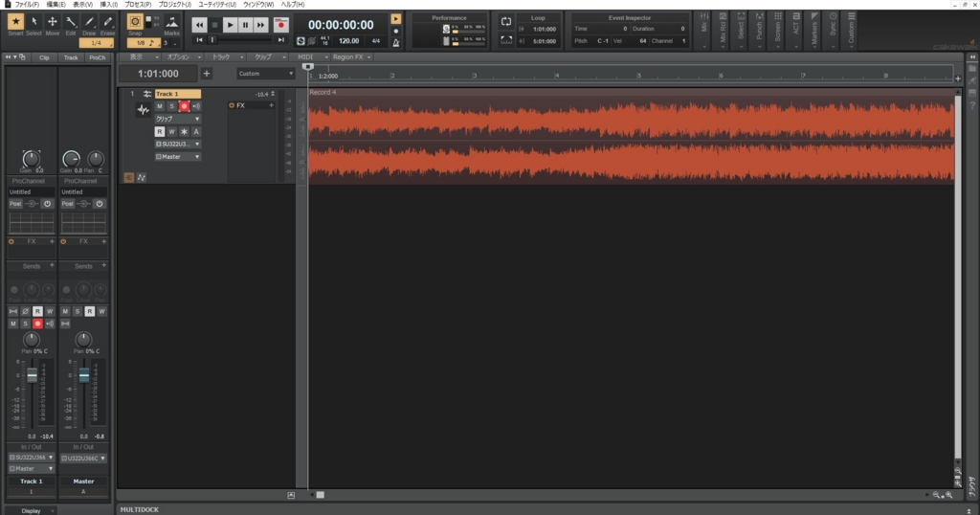Toggle the loop on/off icon

coord(506,21)
